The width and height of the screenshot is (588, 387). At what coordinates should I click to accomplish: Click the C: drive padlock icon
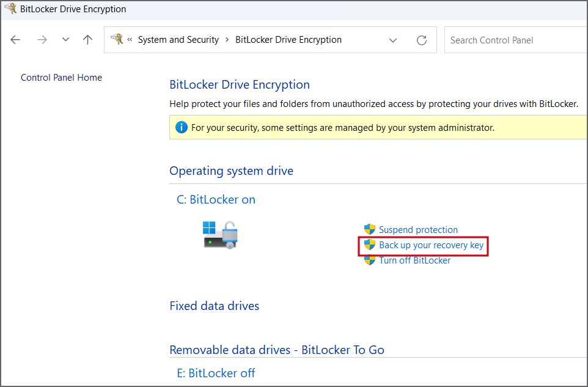[221, 235]
